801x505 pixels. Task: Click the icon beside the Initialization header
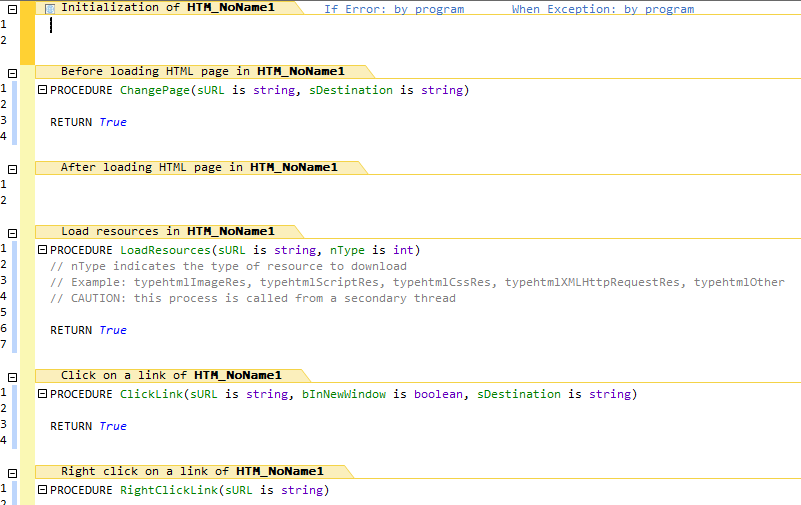tap(50, 8)
